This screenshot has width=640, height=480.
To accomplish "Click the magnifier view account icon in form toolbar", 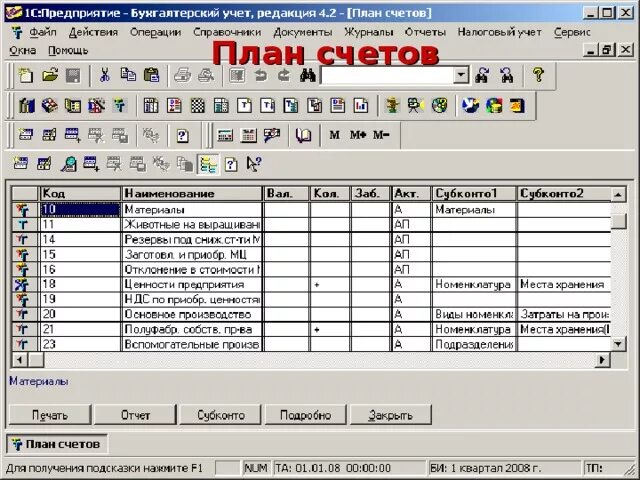I will pos(69,164).
